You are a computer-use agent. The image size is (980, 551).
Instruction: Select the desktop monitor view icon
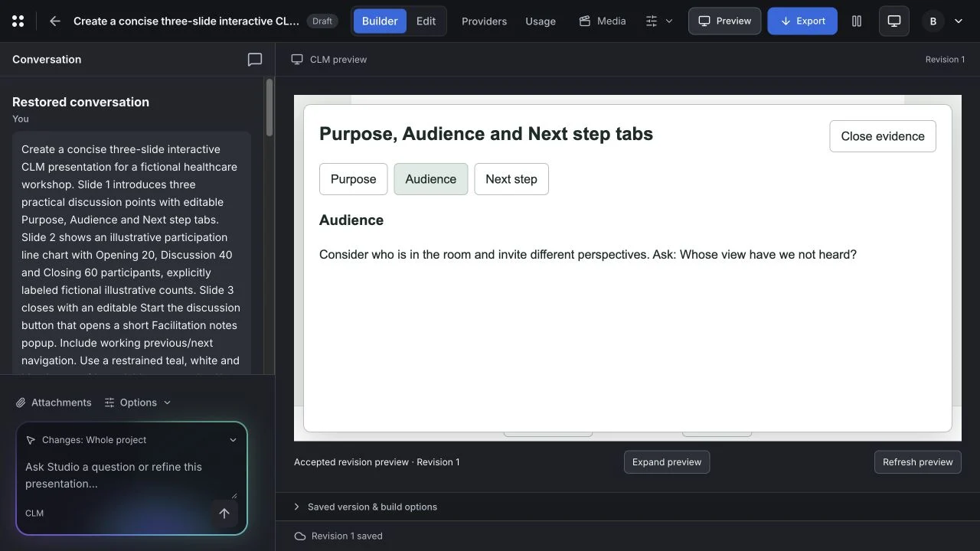tap(893, 21)
